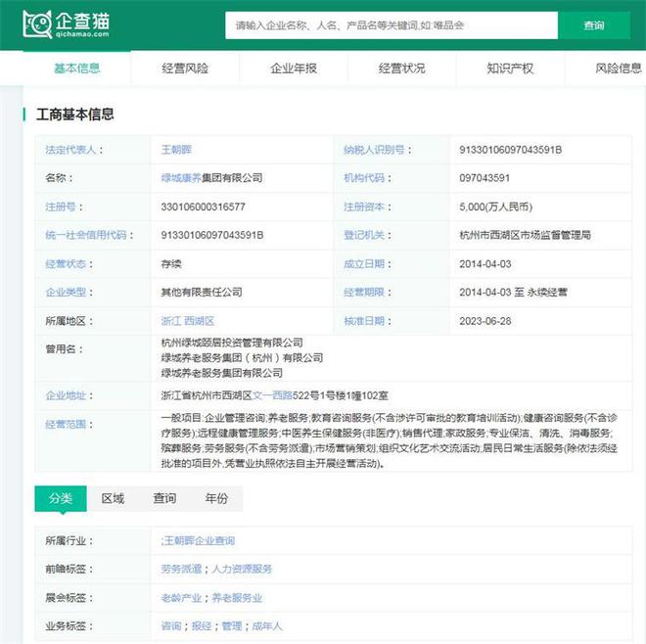Select the 区域 tab
Image resolution: width=646 pixels, height=644 pixels.
(x=113, y=498)
